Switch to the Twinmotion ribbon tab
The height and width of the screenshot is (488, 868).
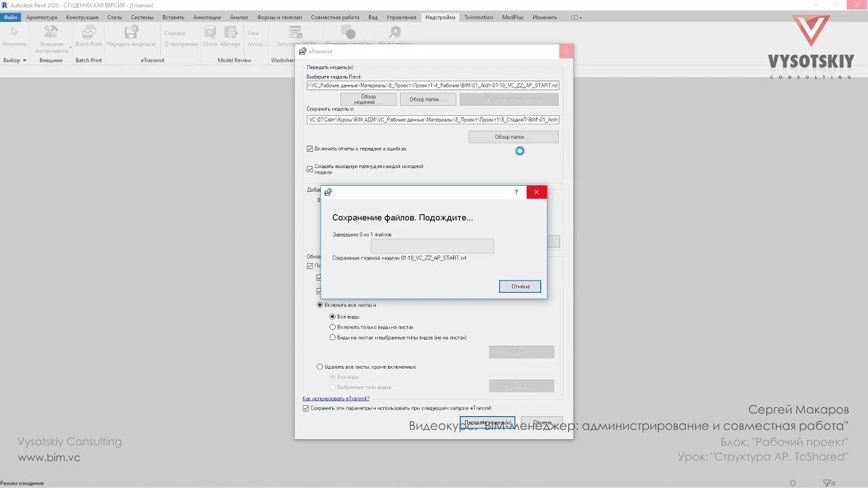click(x=479, y=17)
